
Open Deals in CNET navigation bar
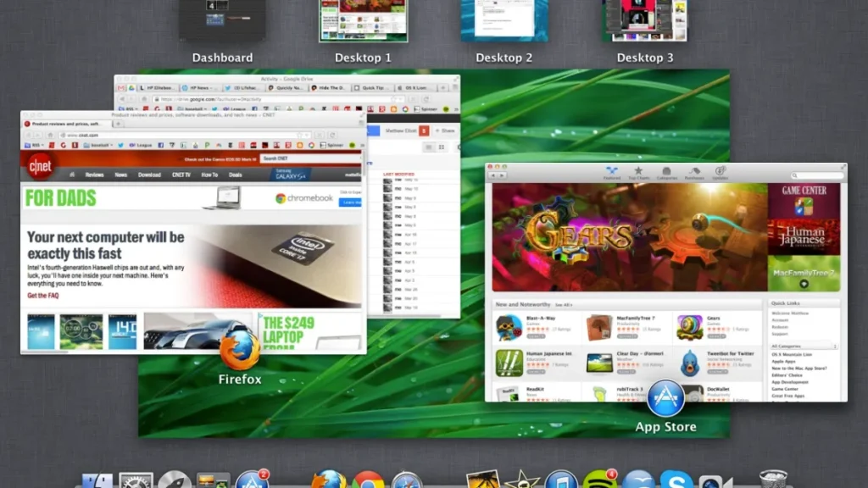tap(236, 175)
